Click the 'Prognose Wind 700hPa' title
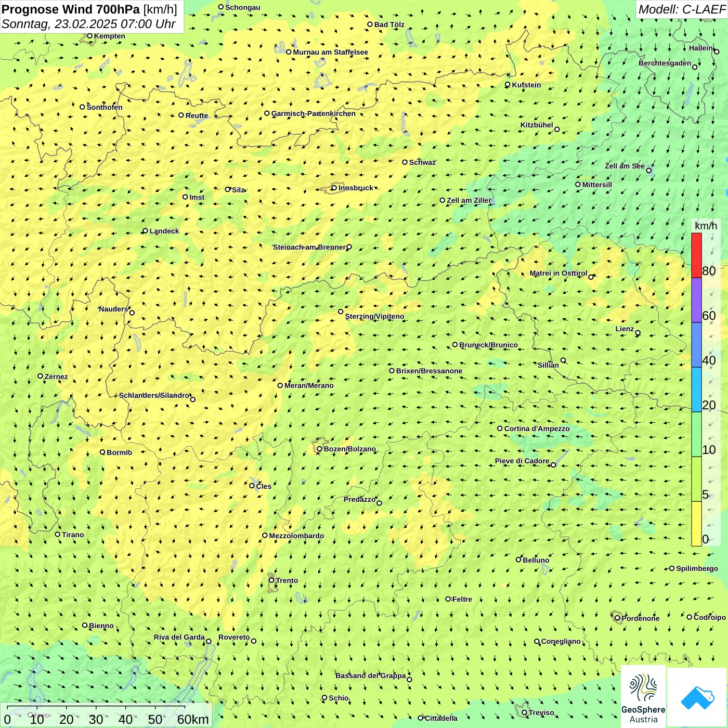Viewport: 728px width, 728px height. pos(71,9)
